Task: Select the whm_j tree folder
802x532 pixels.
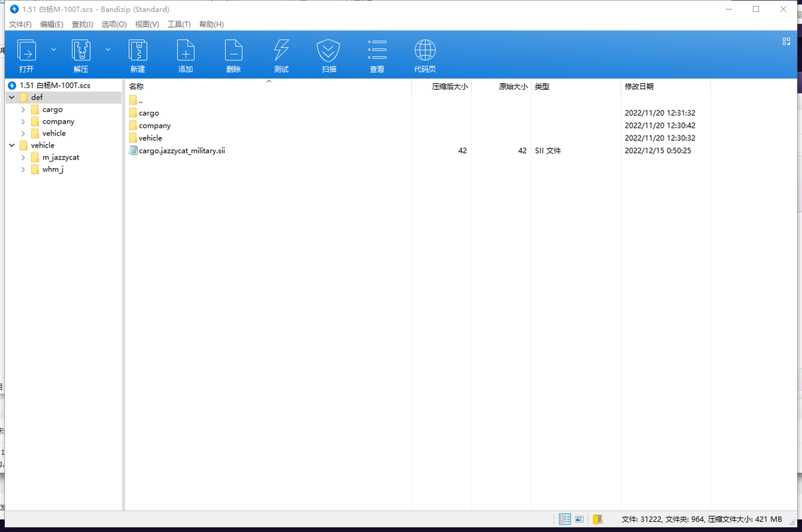Action: tap(53, 170)
